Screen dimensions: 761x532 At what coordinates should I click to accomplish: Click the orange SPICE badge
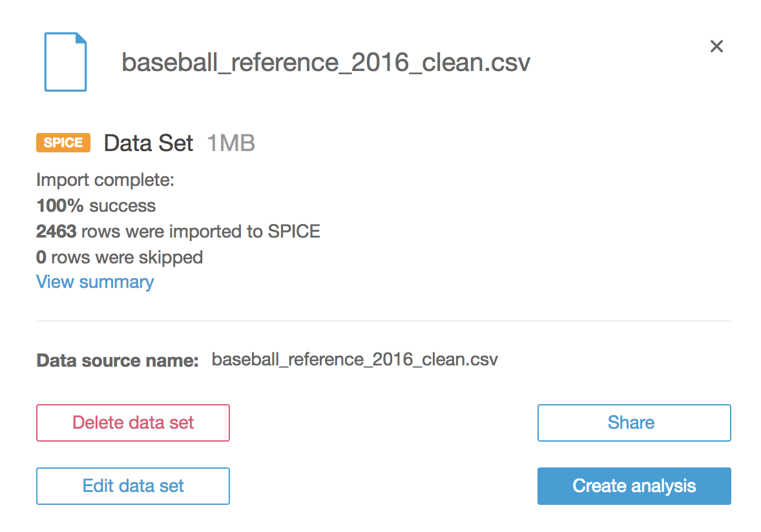point(63,143)
